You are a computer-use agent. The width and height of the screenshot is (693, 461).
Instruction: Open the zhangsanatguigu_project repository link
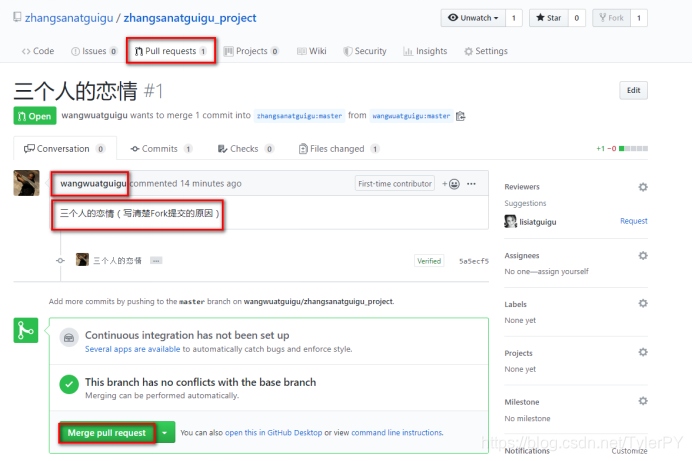pyautogui.click(x=190, y=18)
